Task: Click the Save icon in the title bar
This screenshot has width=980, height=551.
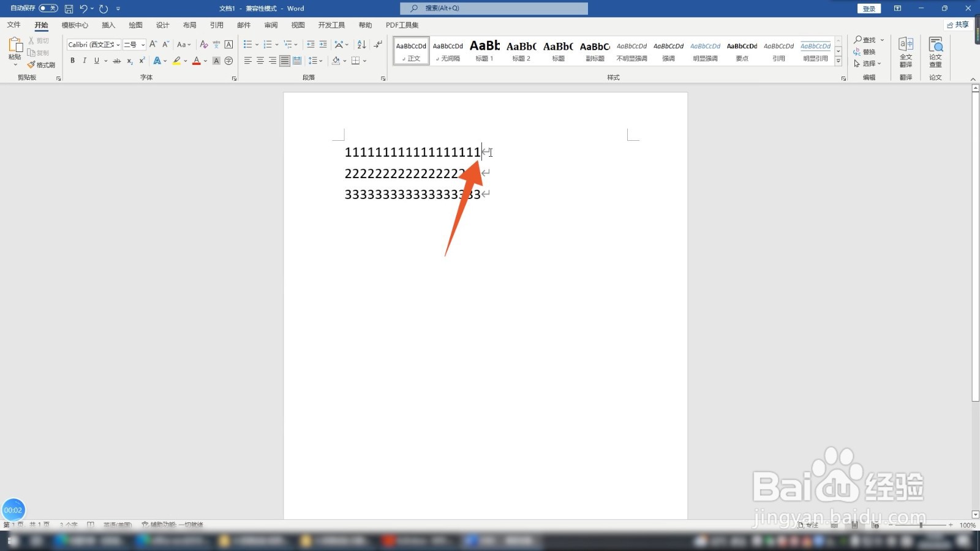Action: (69, 9)
